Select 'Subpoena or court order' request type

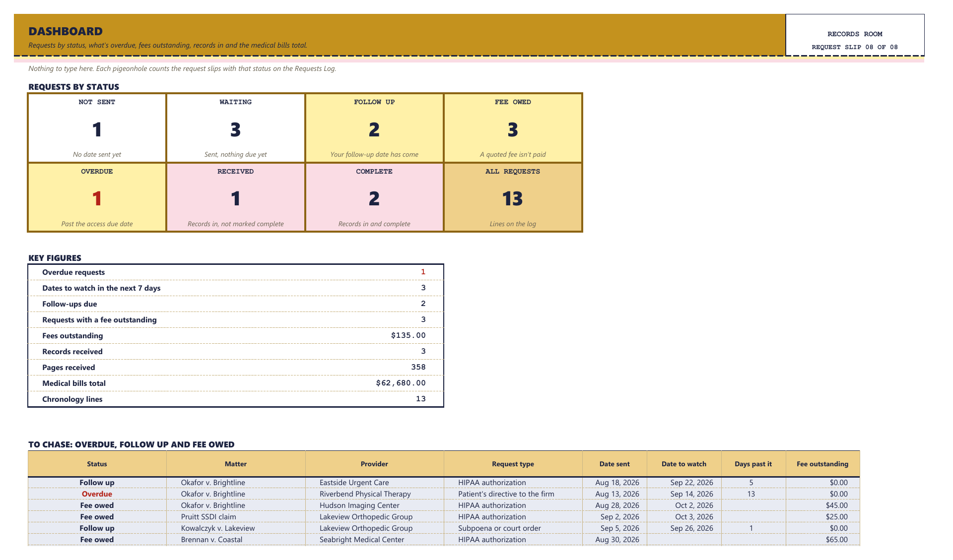pyautogui.click(x=513, y=528)
